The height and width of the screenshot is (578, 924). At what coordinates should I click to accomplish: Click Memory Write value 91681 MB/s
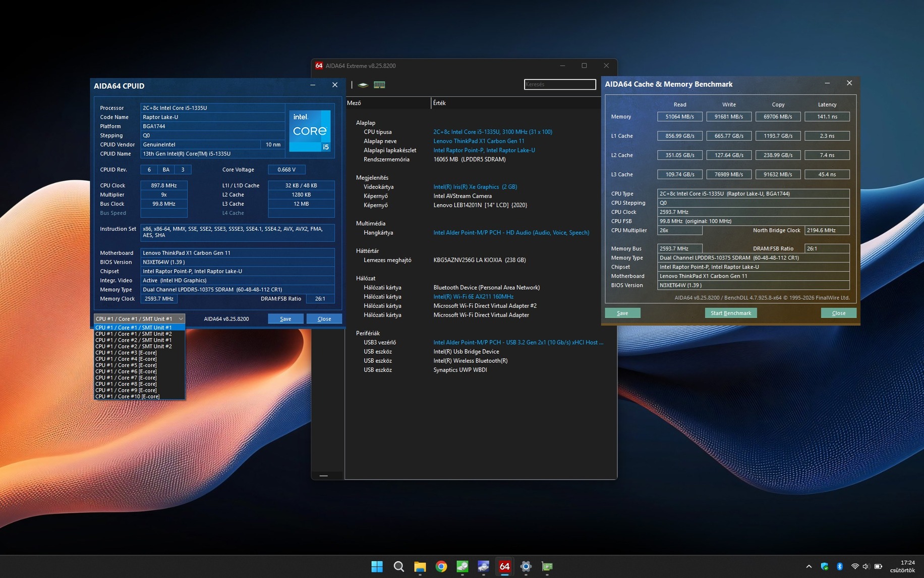[729, 117]
